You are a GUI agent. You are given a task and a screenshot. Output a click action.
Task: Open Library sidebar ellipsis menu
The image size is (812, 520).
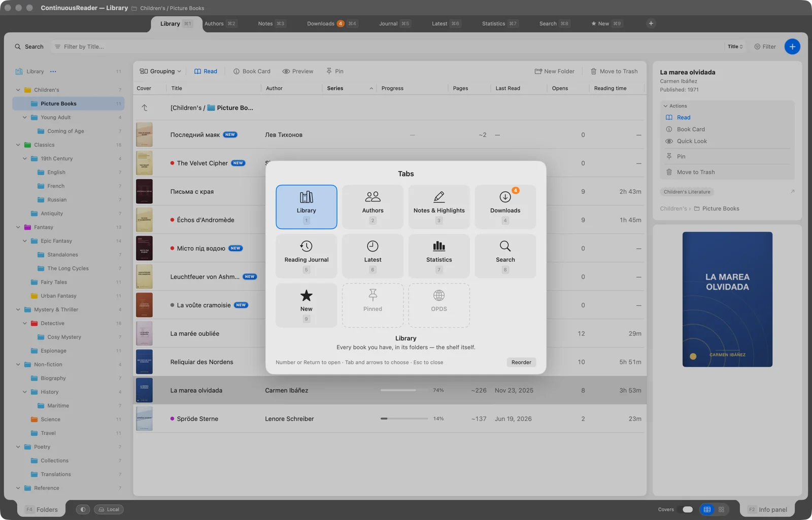[x=53, y=72]
